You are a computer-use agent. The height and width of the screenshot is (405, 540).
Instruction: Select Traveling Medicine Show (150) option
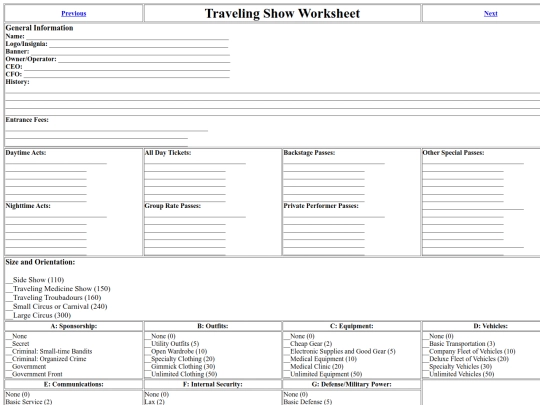58,289
